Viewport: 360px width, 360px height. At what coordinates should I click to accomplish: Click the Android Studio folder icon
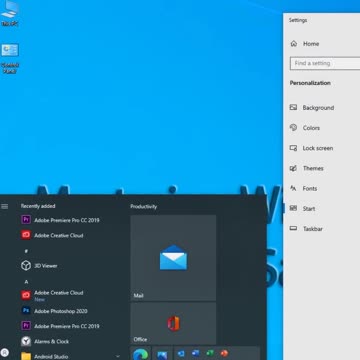coord(26,356)
